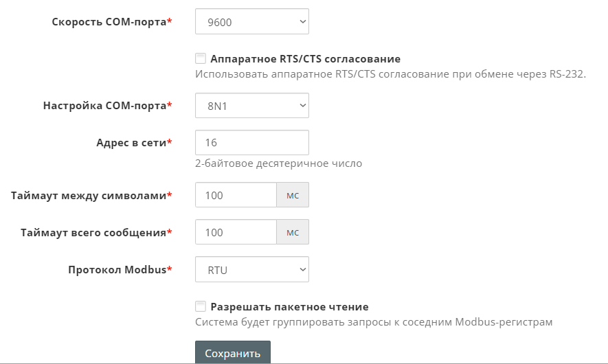Enable the Аппаратное RTS/CTS согласование checkbox
608x364 pixels.
201,58
